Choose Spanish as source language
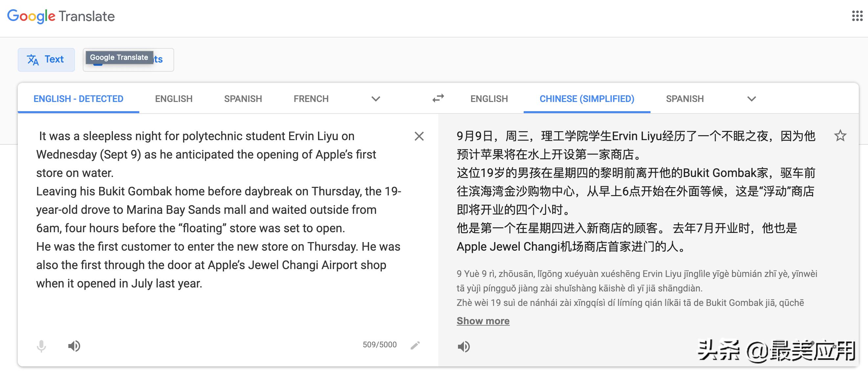Viewport: 868px width, 373px height. pos(243,99)
